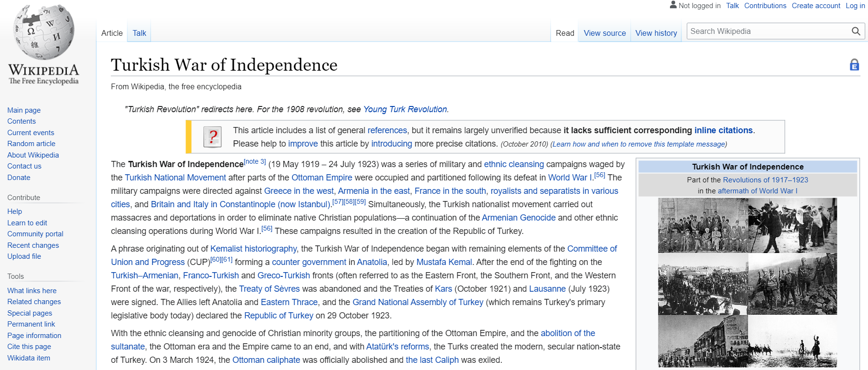Open the Talk link in the top user bar
868x370 pixels.
(x=732, y=6)
